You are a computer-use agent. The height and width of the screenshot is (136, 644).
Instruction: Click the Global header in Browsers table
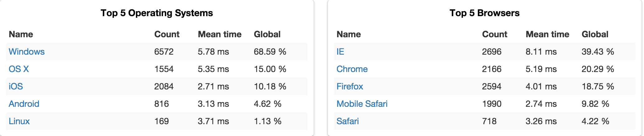click(595, 34)
